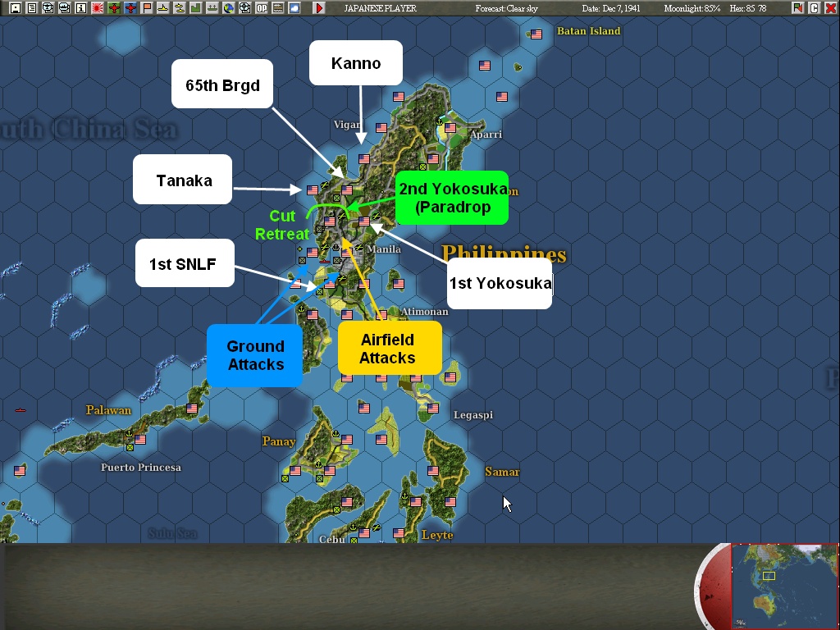Click the world mini-map thumbnail
The height and width of the screenshot is (630, 840).
point(785,586)
